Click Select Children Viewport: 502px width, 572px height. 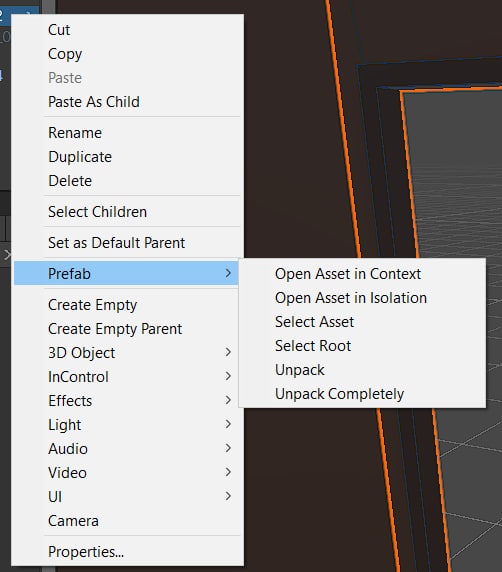[x=127, y=212]
